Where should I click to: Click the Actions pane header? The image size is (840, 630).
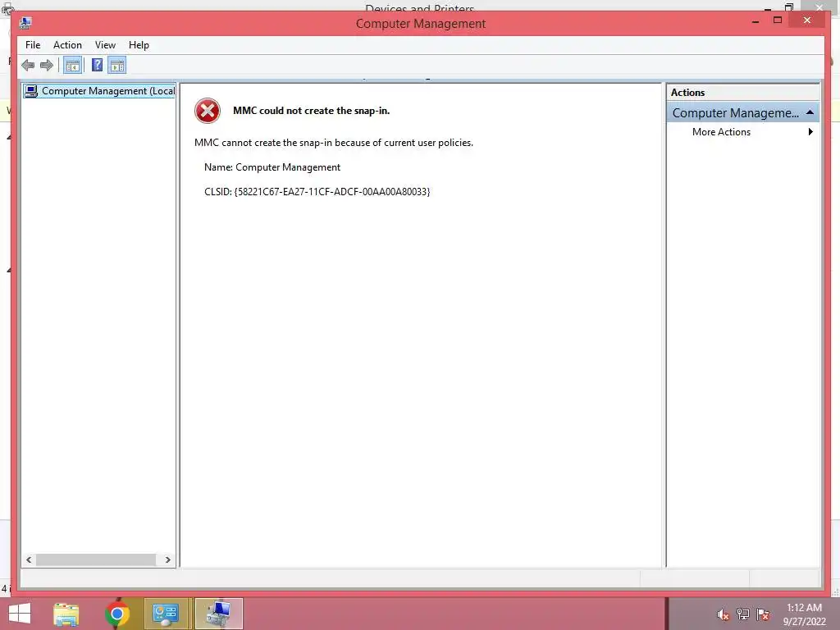pyautogui.click(x=743, y=93)
